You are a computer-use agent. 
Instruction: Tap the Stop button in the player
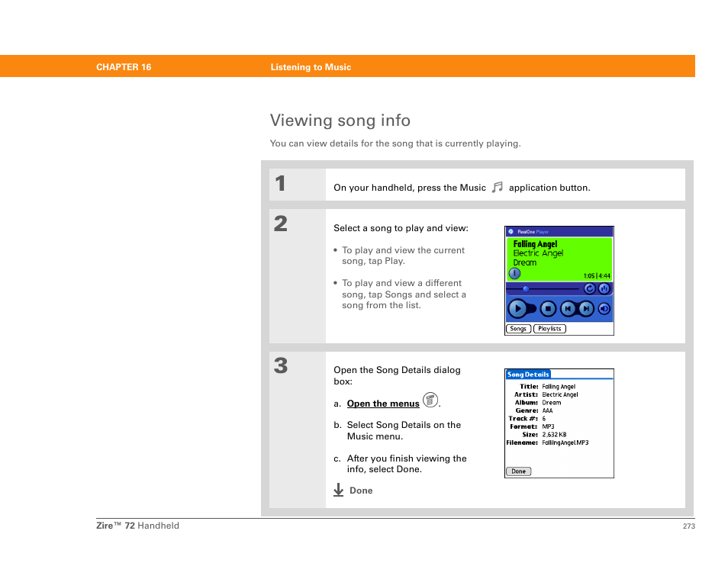(x=549, y=309)
